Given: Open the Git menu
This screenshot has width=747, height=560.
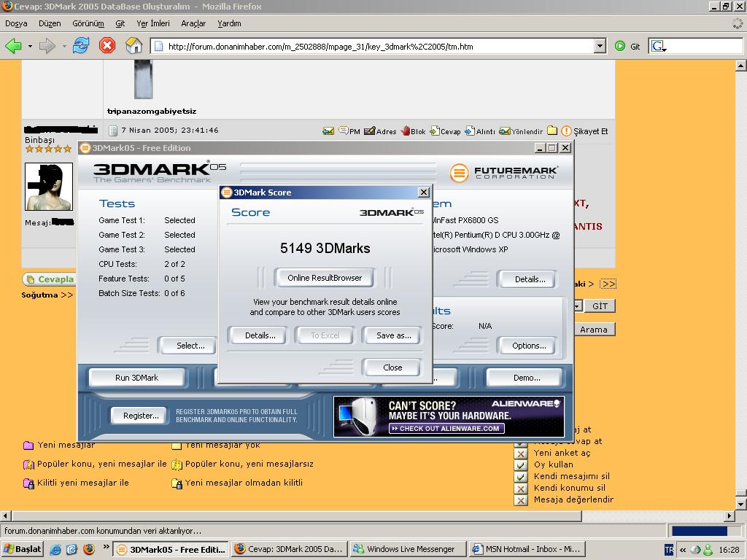Looking at the screenshot, I should click(120, 23).
